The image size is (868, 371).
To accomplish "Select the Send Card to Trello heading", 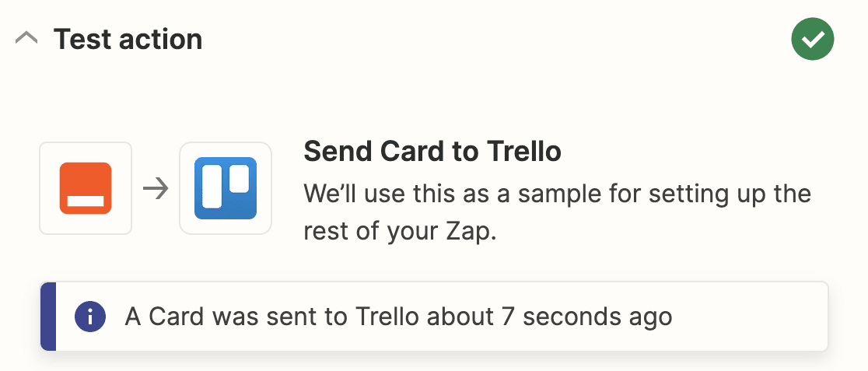I will pyautogui.click(x=432, y=152).
